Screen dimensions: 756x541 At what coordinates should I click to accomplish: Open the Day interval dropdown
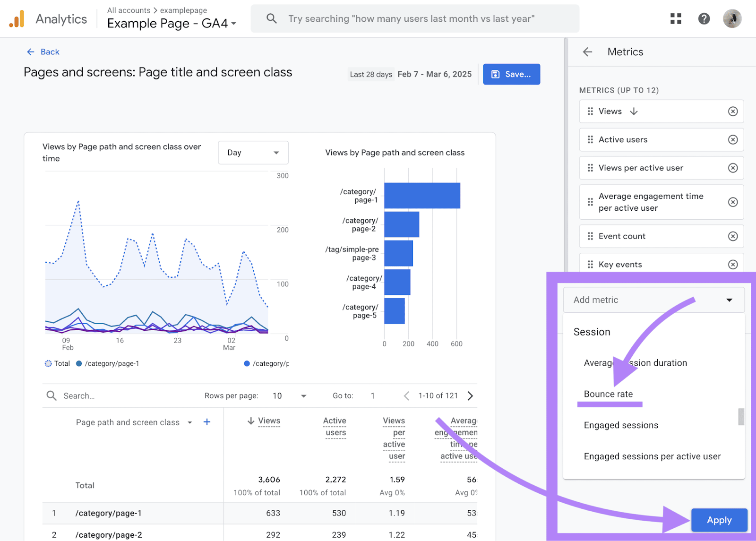pyautogui.click(x=253, y=152)
